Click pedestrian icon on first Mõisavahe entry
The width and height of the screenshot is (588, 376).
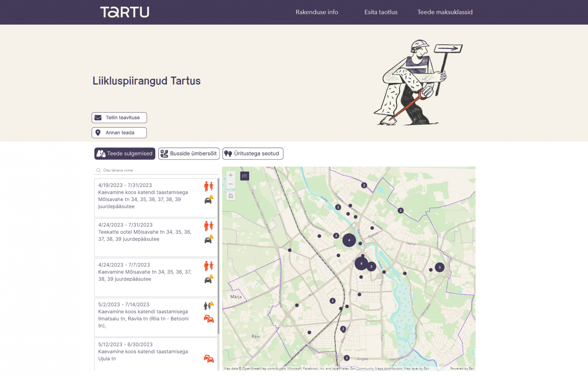point(209,186)
